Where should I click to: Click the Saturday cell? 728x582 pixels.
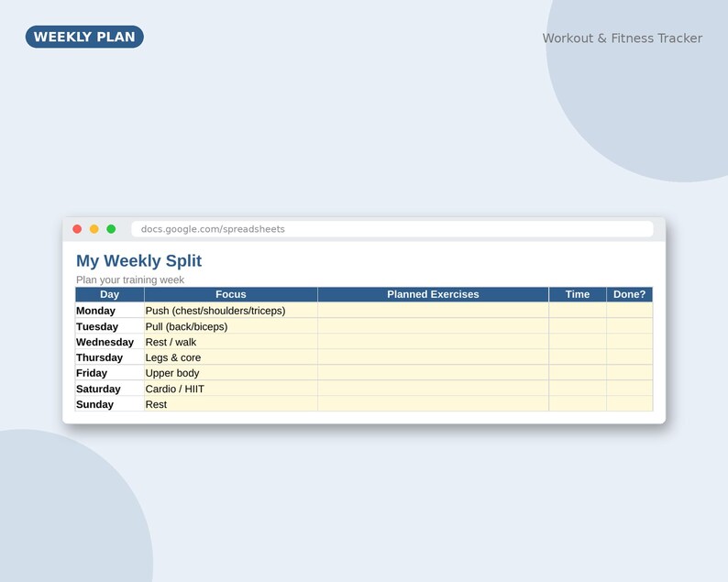110,389
